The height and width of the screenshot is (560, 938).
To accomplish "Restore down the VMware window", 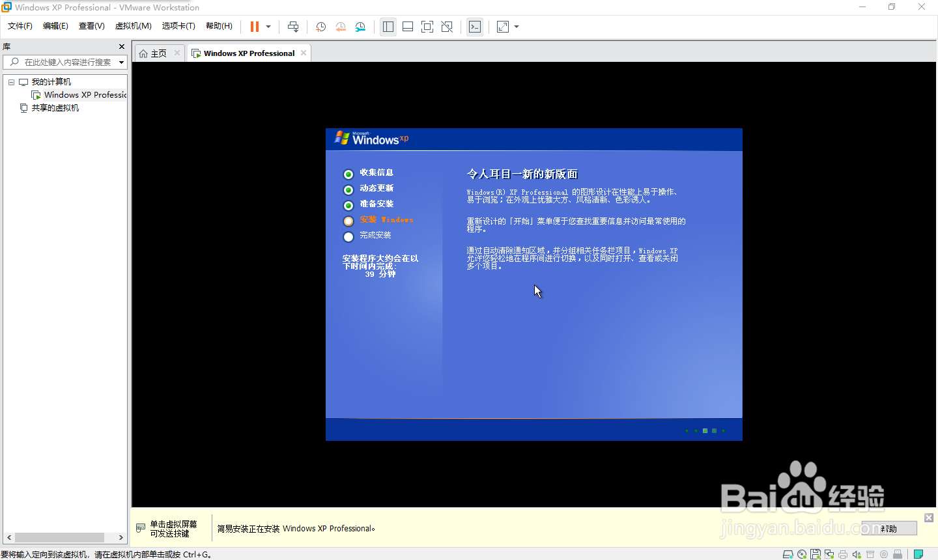I will (892, 7).
